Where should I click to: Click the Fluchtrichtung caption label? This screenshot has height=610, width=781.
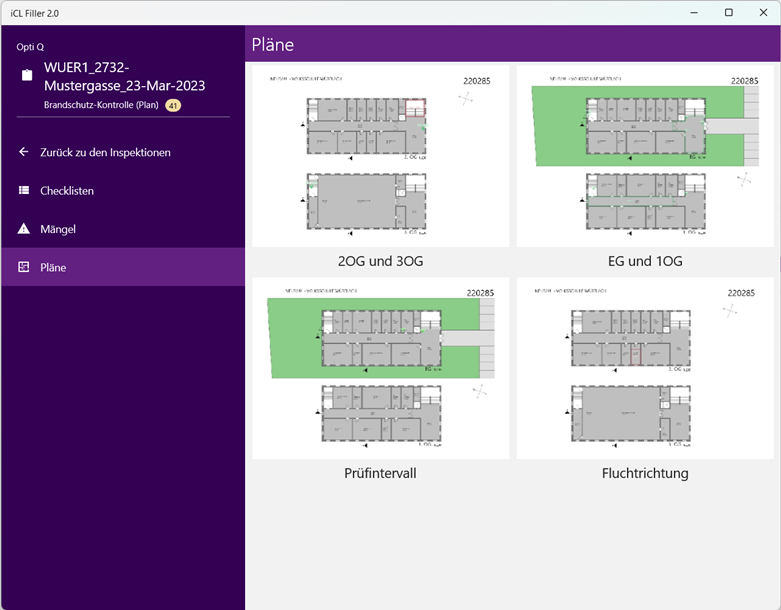click(645, 473)
